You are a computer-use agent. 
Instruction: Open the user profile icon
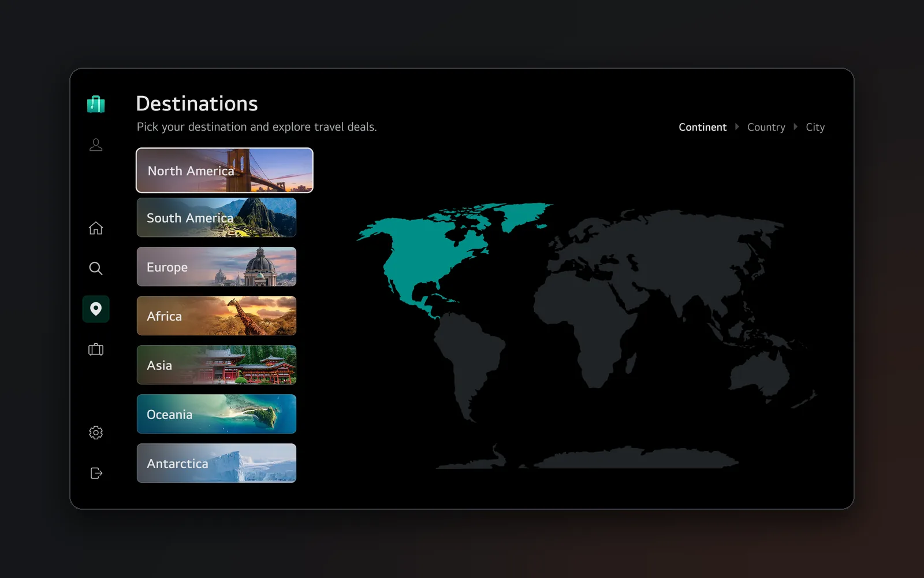(96, 144)
